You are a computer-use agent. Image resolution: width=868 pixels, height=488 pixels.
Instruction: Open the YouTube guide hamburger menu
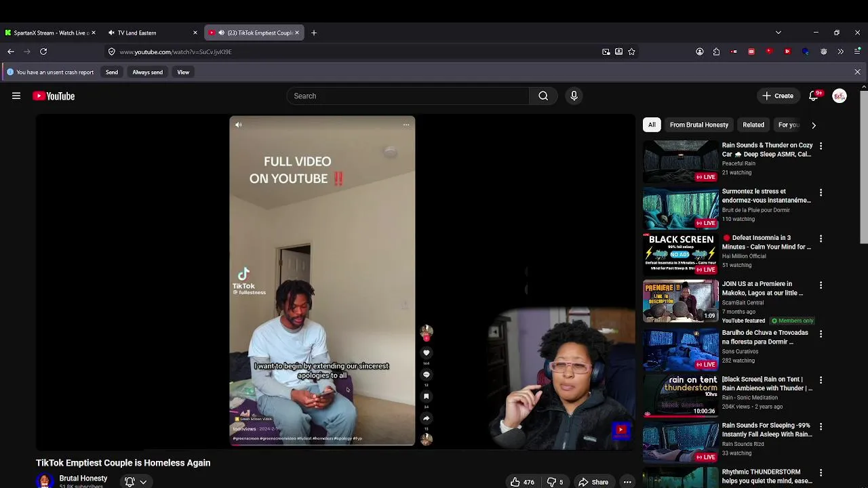pyautogui.click(x=16, y=96)
